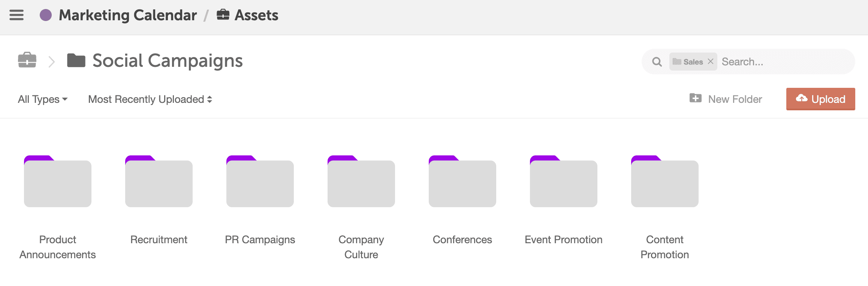Change Most Recently Uploaded sort order
868x286 pixels.
(150, 99)
